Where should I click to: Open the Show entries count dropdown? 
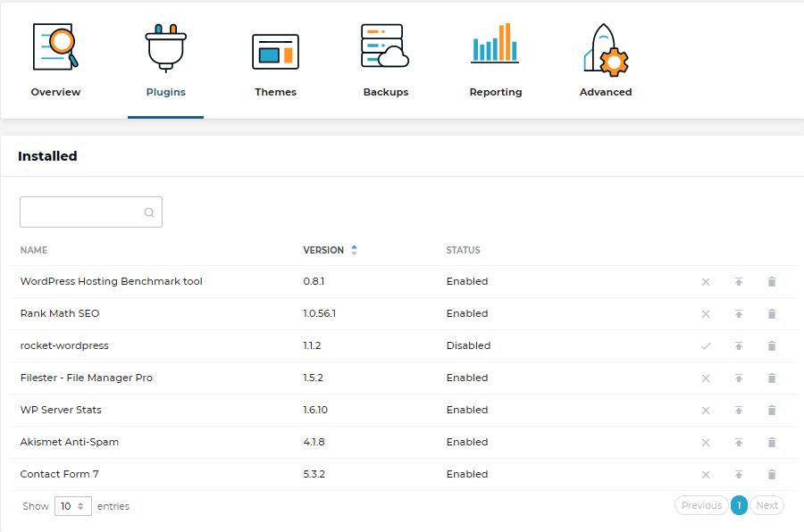click(73, 506)
